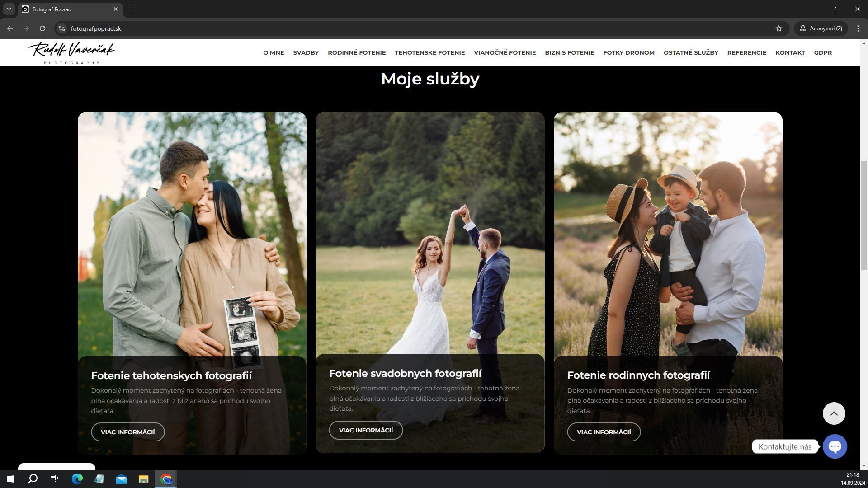Click VIAC INFORMÁCIÍ under tehotenskych fotografií

pos(128,432)
